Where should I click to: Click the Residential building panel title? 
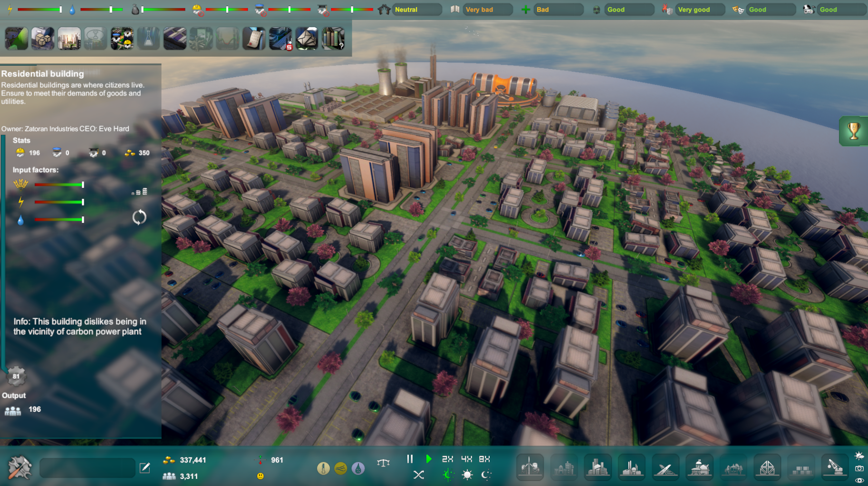42,74
